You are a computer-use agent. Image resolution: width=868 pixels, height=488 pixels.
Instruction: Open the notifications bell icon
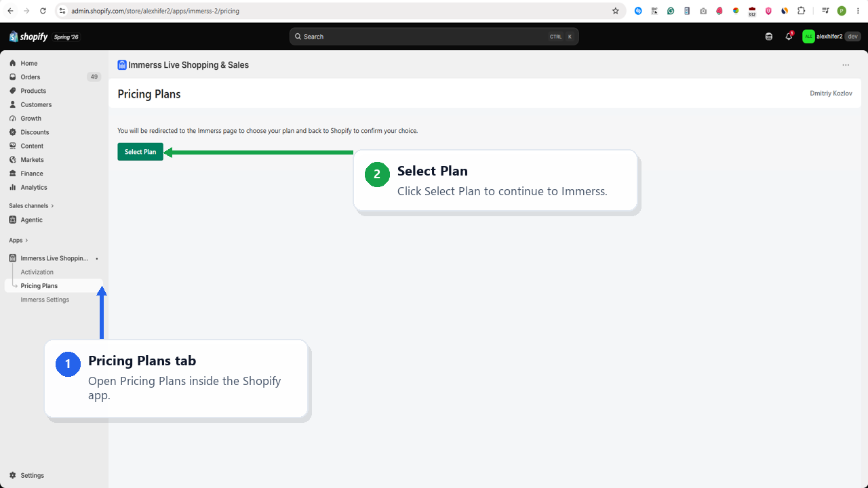point(789,37)
